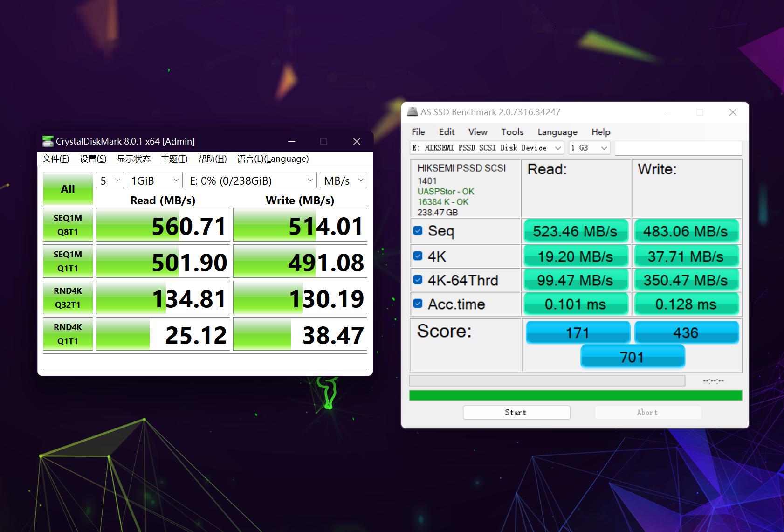Viewport: 784px width, 532px height.
Task: Expand the 1GiB test size dropdown
Action: (155, 180)
